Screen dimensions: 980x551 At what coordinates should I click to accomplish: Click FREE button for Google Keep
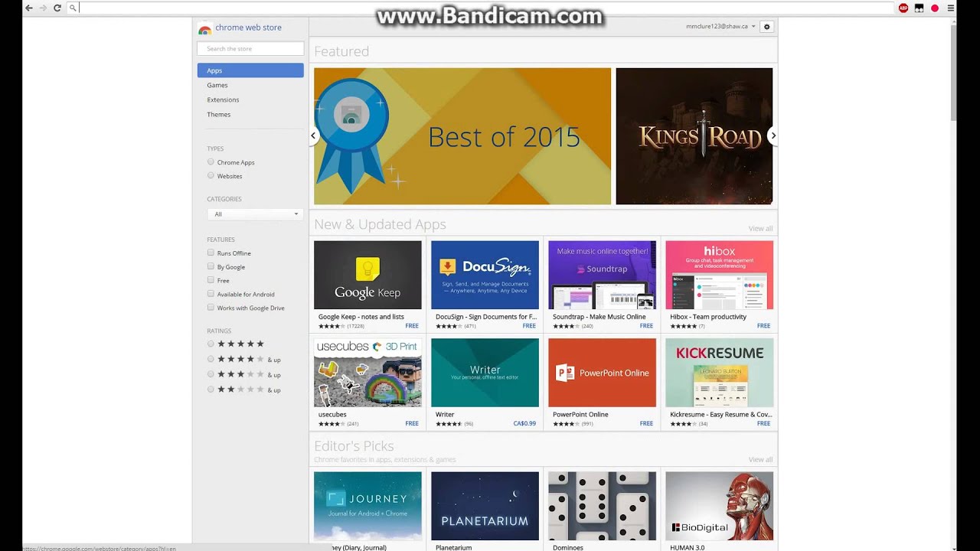[412, 326]
